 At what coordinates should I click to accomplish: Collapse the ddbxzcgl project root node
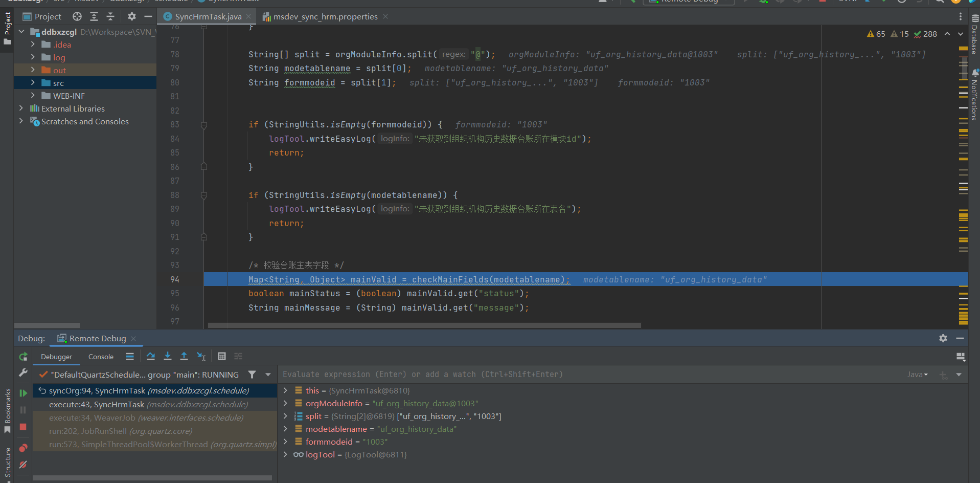pos(21,31)
